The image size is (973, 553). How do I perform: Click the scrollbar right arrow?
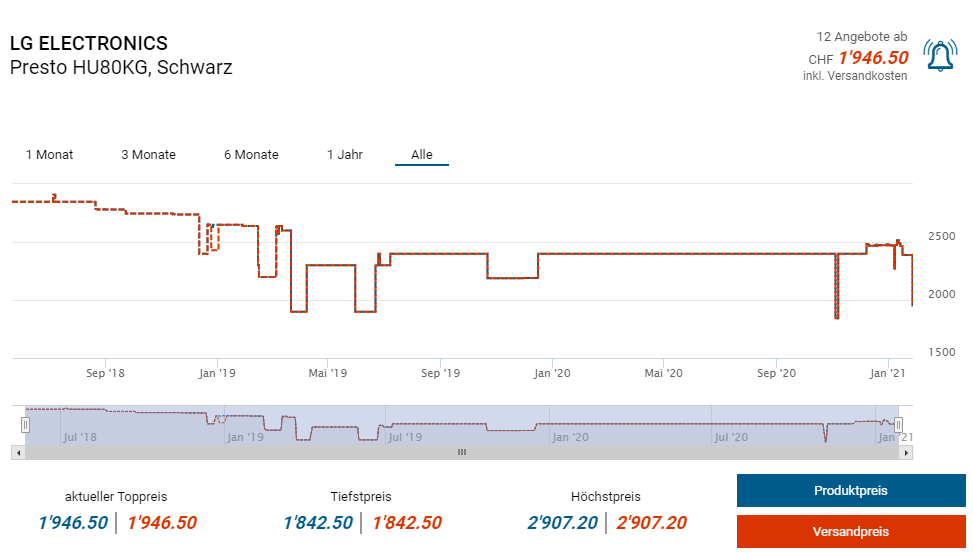point(906,452)
